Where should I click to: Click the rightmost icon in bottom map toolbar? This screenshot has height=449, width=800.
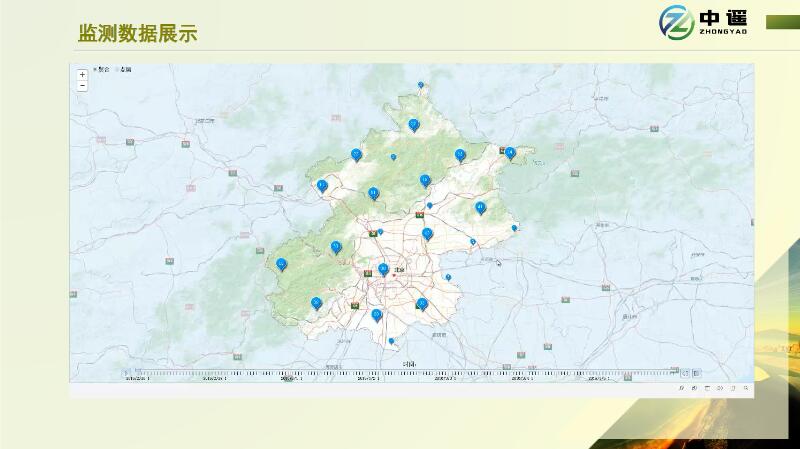pos(745,388)
